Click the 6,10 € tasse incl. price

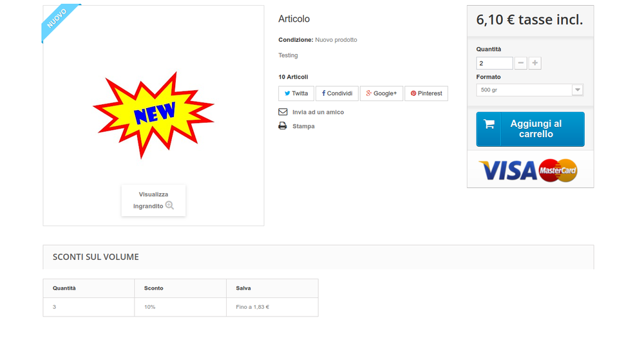coord(529,20)
